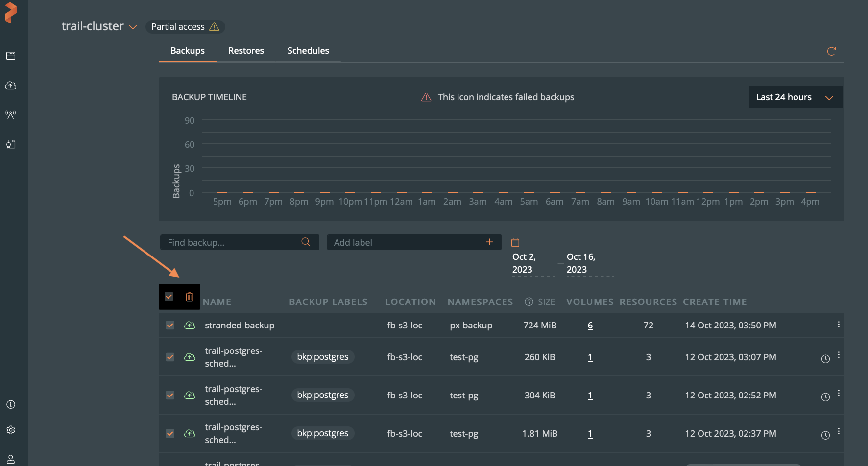Screen dimensions: 868x466
Task: Expand the trail-cluster dropdown
Action: point(133,27)
